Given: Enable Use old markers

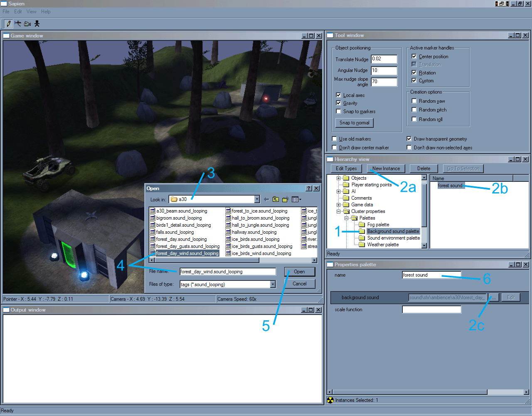Looking at the screenshot, I should (334, 139).
